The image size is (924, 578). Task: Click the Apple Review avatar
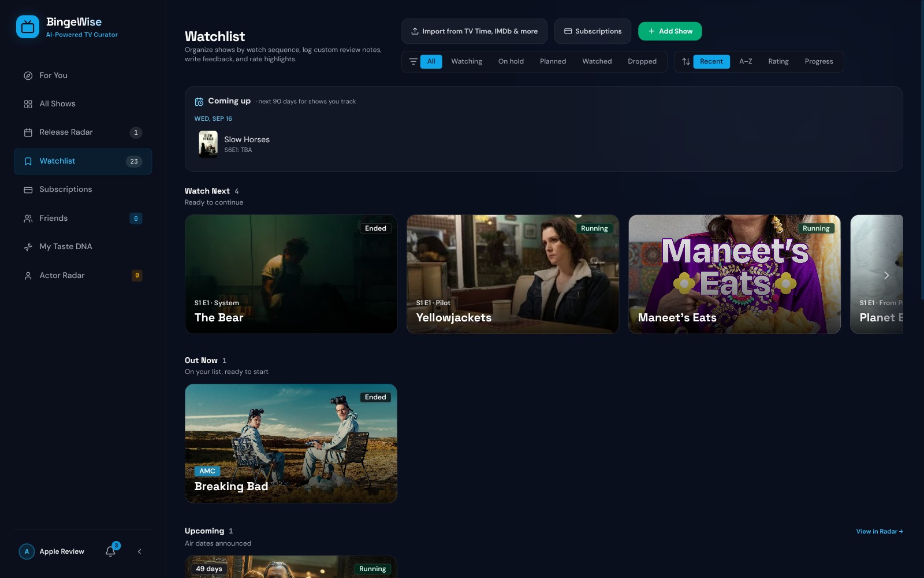pos(27,551)
